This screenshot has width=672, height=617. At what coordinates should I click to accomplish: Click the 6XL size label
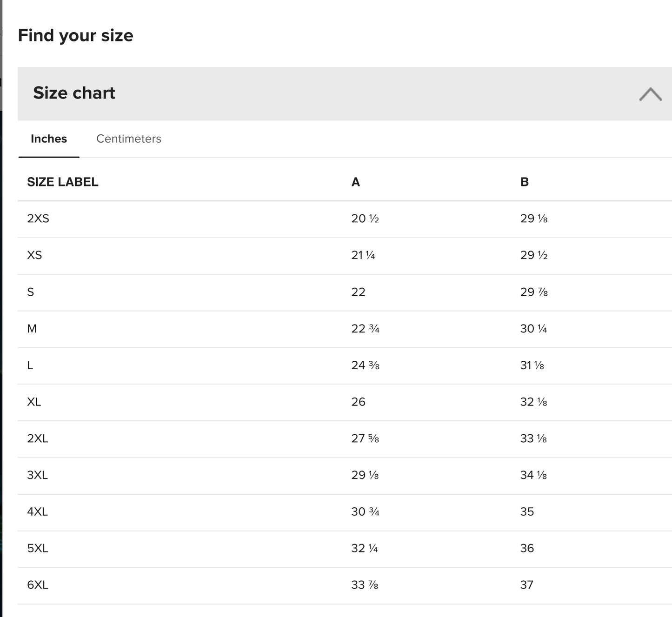(x=38, y=585)
